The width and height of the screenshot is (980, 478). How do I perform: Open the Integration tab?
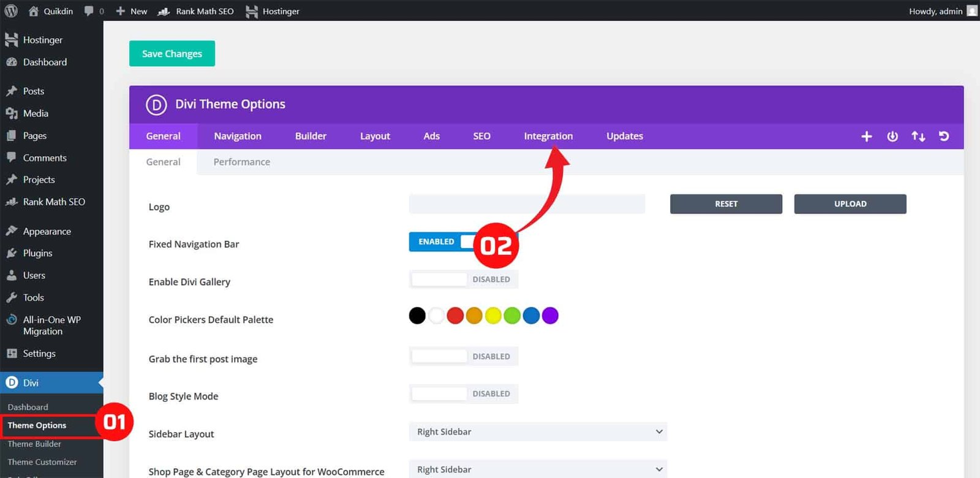click(x=548, y=136)
